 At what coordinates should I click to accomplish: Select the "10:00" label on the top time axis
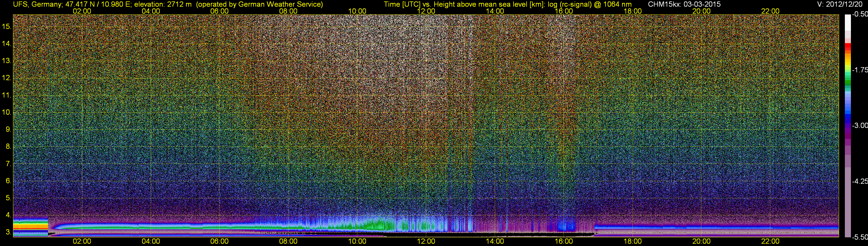click(357, 11)
